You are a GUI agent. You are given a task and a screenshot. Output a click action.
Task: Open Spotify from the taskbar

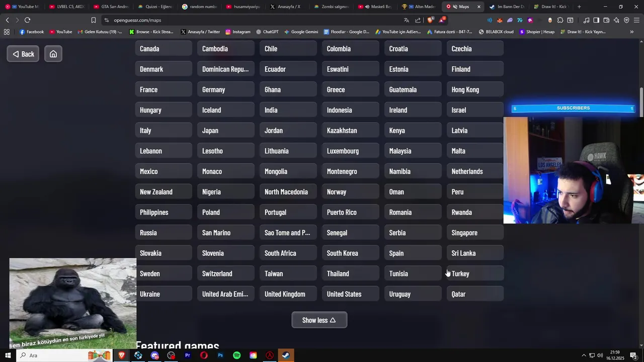coord(237,355)
